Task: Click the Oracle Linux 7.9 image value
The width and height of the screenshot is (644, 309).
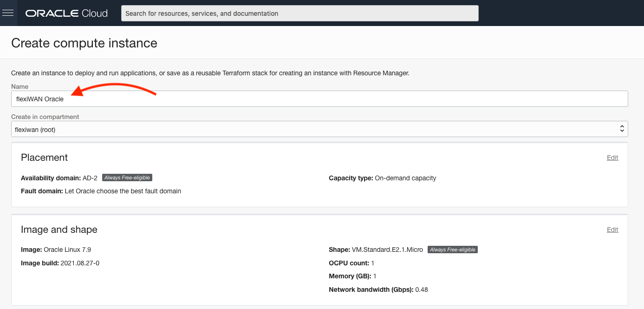Action: [71, 250]
